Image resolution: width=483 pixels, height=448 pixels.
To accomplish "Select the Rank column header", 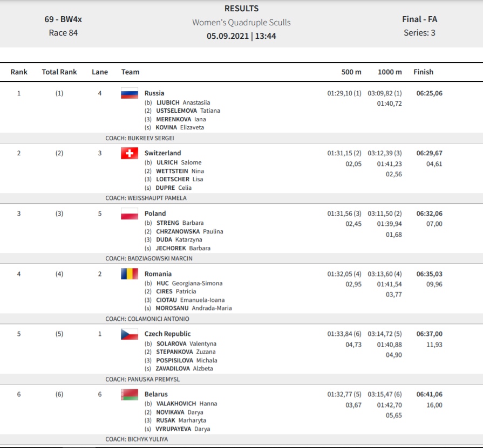I will point(19,72).
